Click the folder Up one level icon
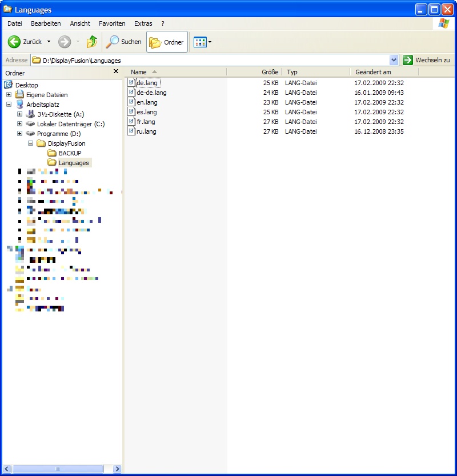The height and width of the screenshot is (476, 457). coord(91,42)
